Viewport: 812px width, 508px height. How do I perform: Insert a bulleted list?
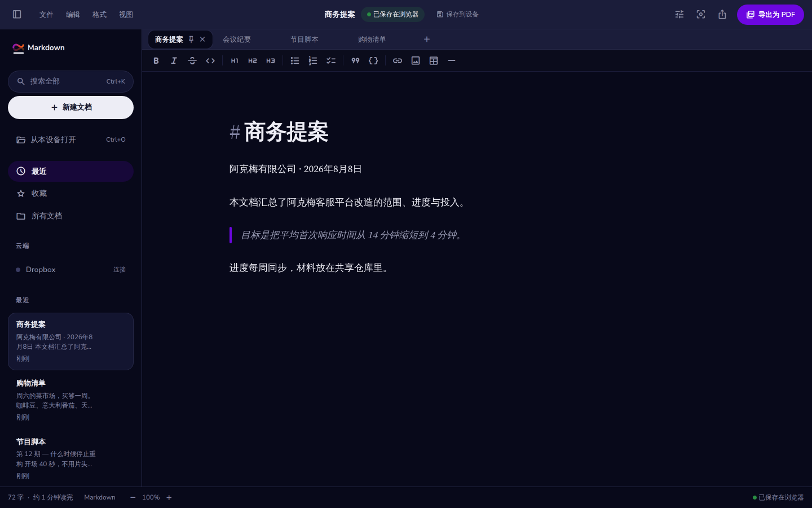point(295,60)
